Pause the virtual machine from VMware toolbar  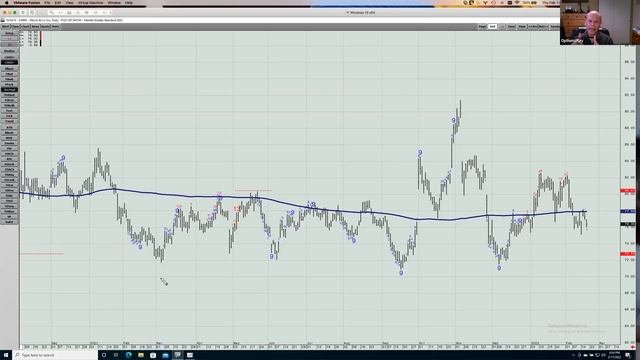point(23,13)
